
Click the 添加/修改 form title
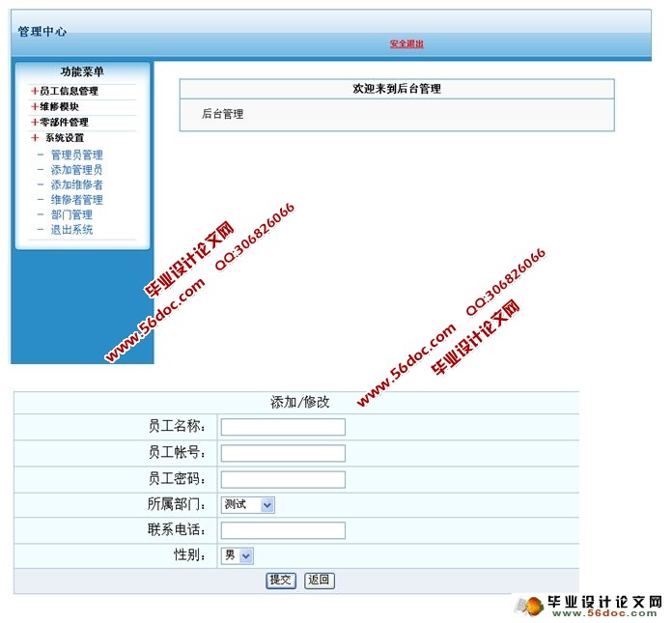pyautogui.click(x=299, y=402)
